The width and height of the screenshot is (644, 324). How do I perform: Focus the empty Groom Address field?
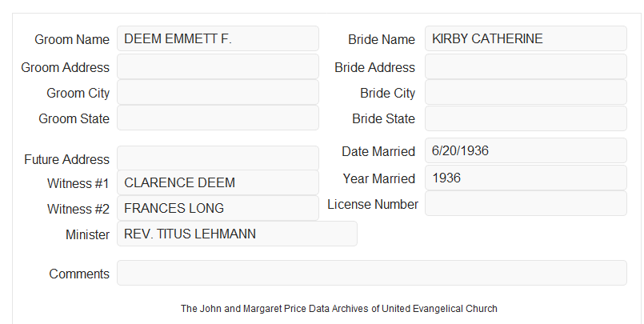218,66
